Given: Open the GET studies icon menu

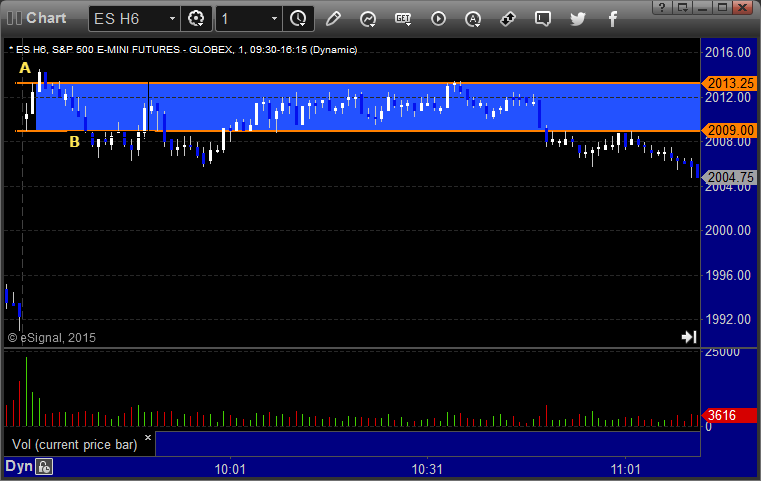Looking at the screenshot, I should point(403,19).
